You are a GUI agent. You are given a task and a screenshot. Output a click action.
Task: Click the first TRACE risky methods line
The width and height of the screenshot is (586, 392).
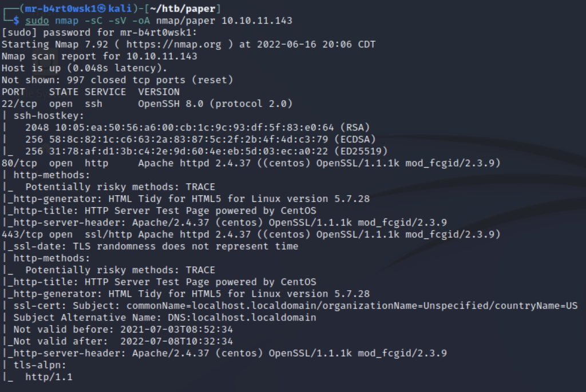click(x=120, y=187)
